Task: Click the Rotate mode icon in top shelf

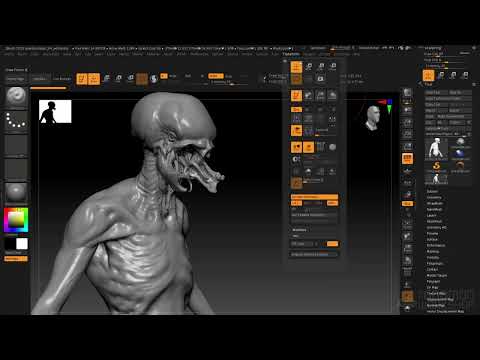Action: (x=130, y=79)
